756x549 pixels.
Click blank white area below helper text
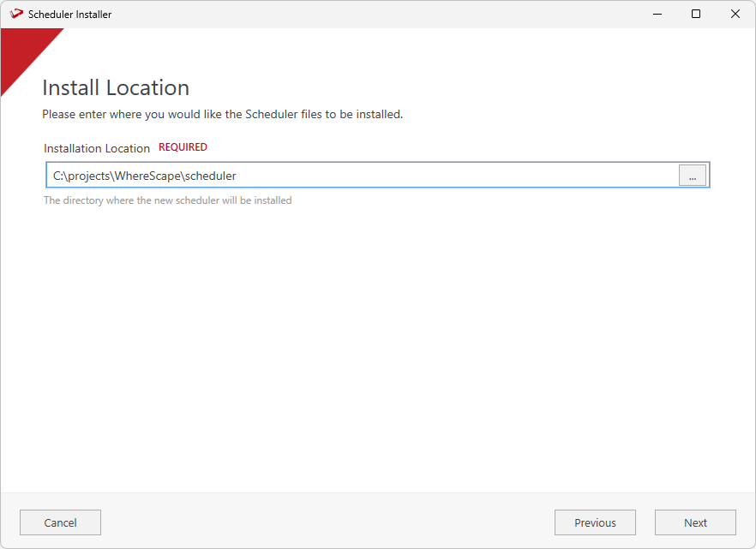(377, 343)
